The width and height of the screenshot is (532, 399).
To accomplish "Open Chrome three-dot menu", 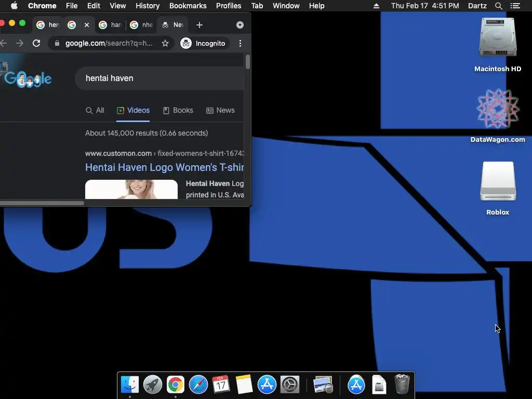I will coord(240,43).
